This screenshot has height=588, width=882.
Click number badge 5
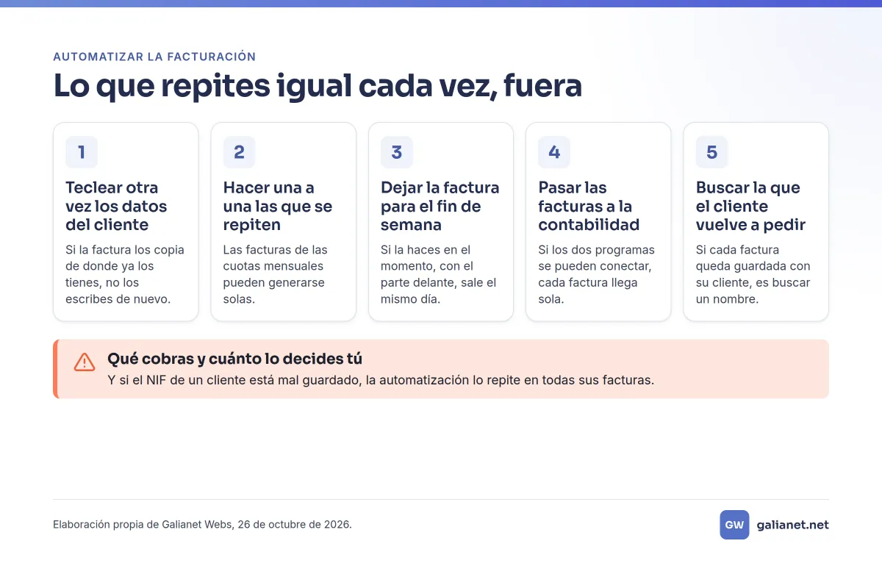point(712,152)
